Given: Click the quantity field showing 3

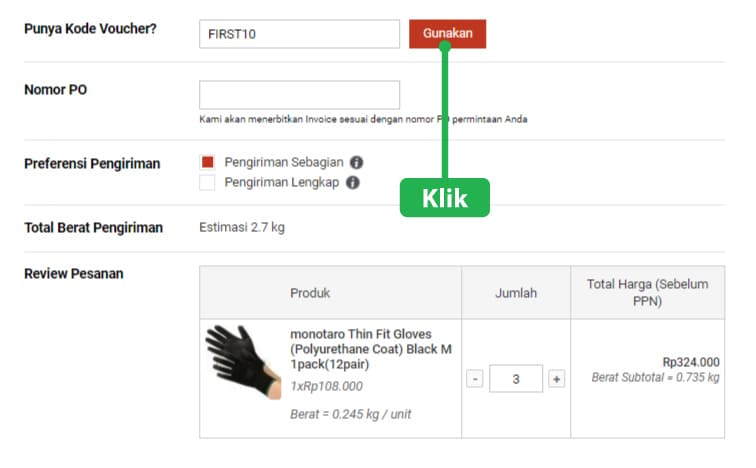Looking at the screenshot, I should pos(516,379).
